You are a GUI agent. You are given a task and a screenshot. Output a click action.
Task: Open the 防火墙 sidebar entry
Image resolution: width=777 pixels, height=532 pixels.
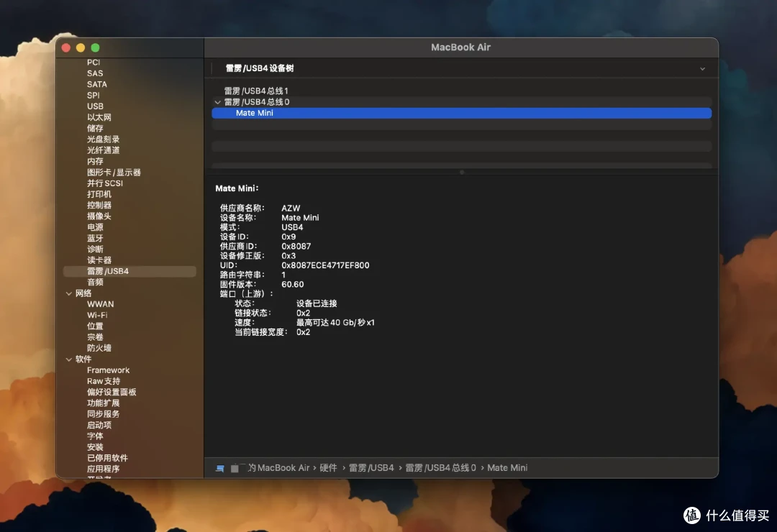(99, 348)
